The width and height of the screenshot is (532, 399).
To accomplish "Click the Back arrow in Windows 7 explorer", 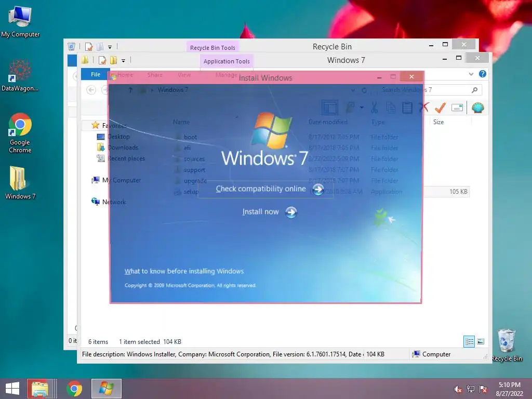I will coord(91,90).
